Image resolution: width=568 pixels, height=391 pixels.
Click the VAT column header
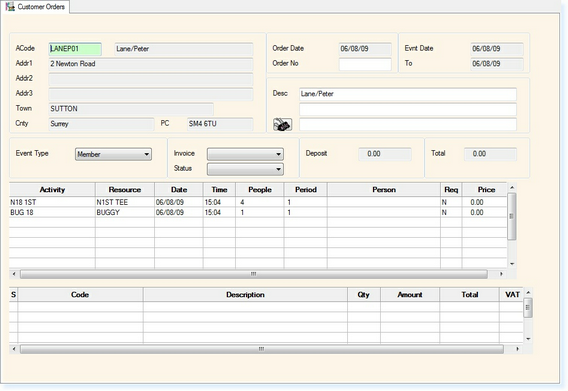[512, 295]
